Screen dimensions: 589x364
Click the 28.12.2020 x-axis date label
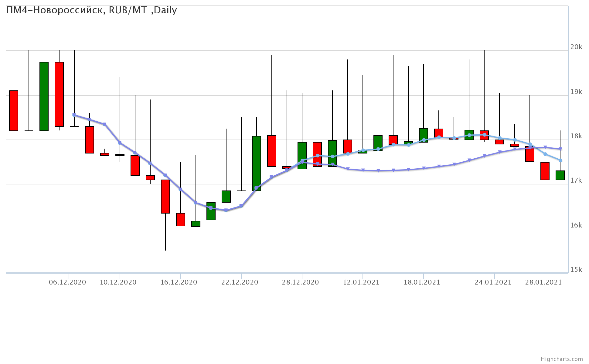[x=300, y=282]
